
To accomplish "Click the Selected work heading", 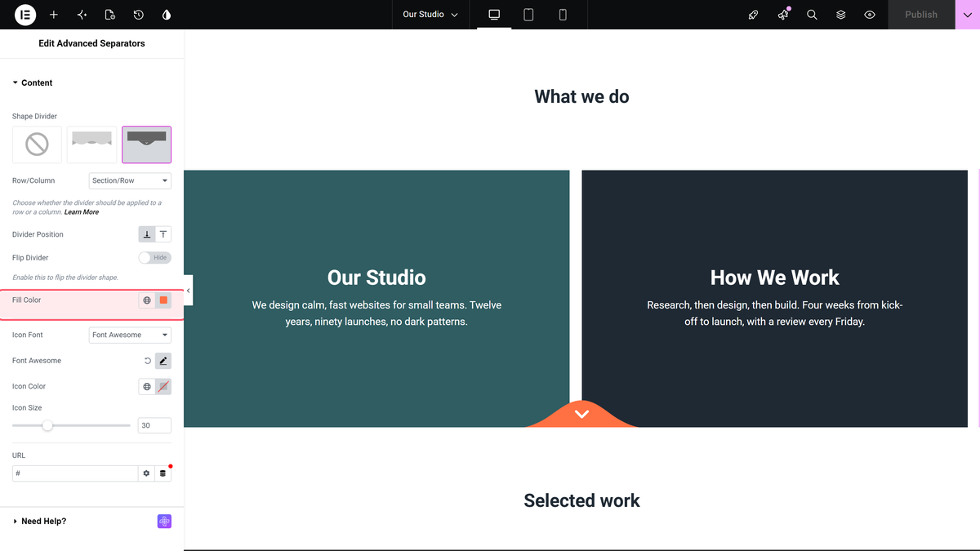I will pyautogui.click(x=581, y=500).
